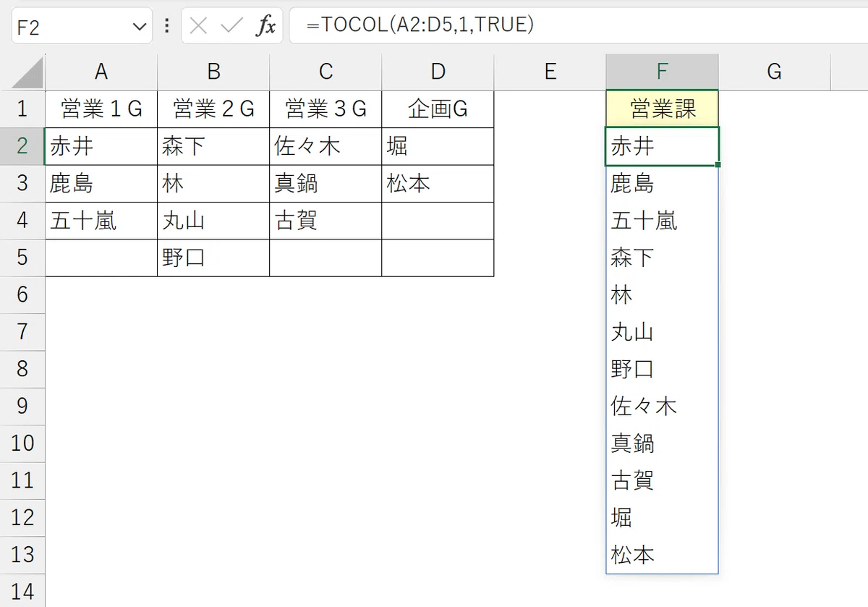Select row 9 header
This screenshot has height=607, width=868.
pos(22,406)
